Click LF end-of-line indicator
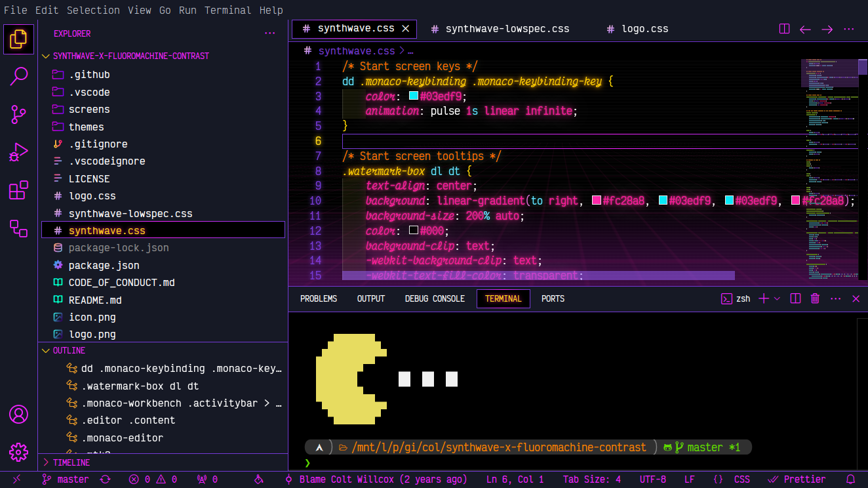Image resolution: width=868 pixels, height=488 pixels. tap(690, 479)
